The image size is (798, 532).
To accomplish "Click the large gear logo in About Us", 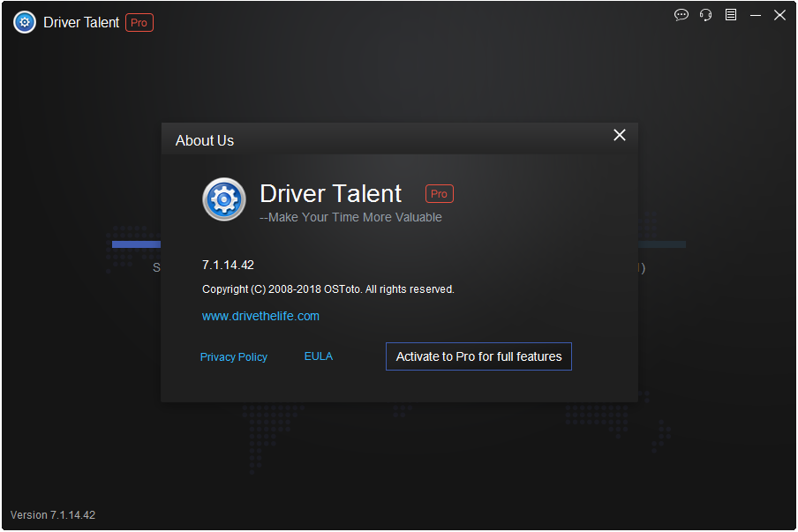I will [x=224, y=199].
